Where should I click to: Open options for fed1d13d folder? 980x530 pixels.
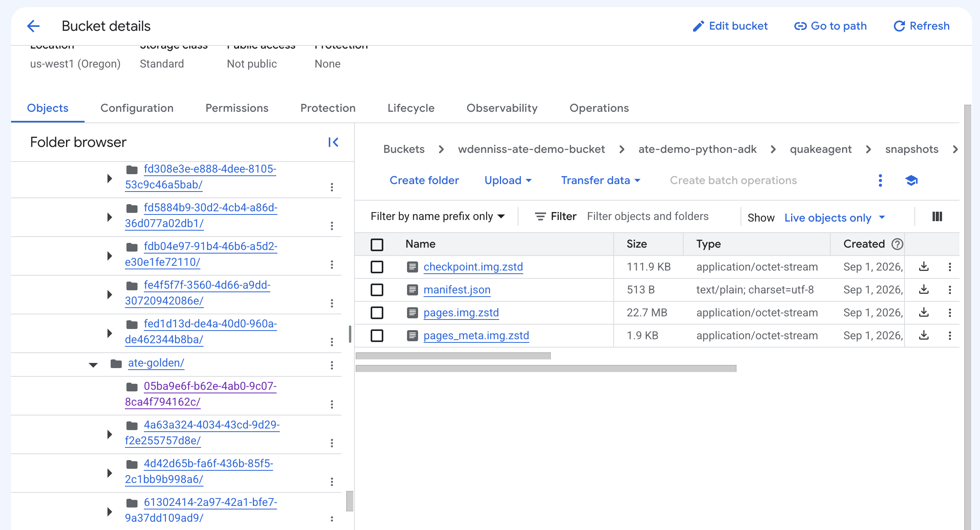(x=332, y=342)
